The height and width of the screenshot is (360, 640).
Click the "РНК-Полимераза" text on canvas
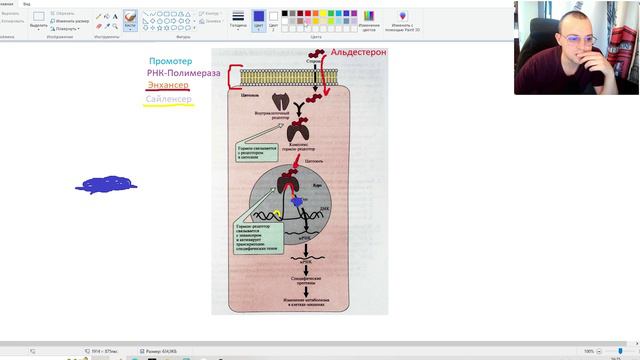point(184,73)
